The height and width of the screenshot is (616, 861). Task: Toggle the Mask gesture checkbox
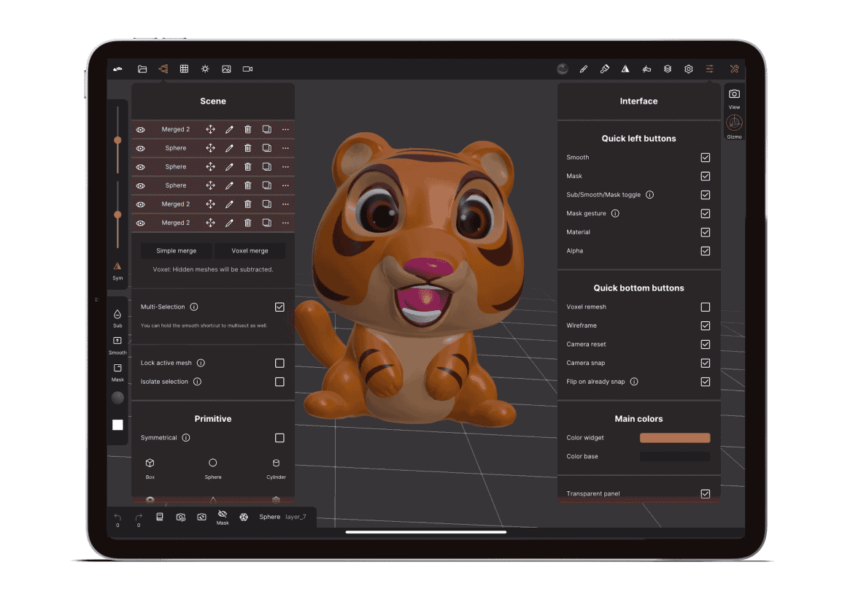[706, 214]
